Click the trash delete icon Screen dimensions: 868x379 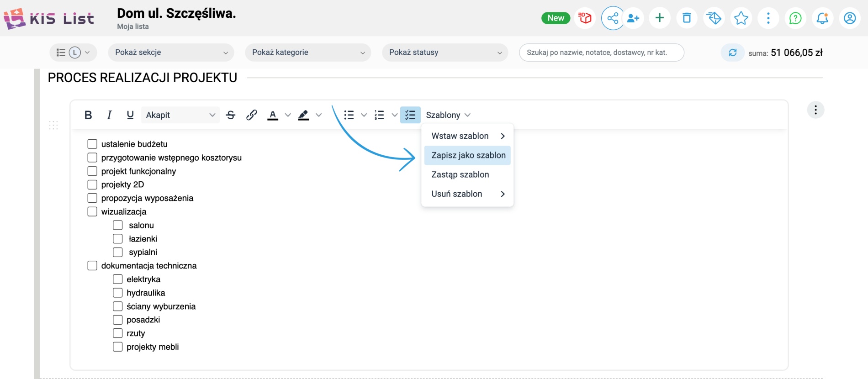pos(687,18)
